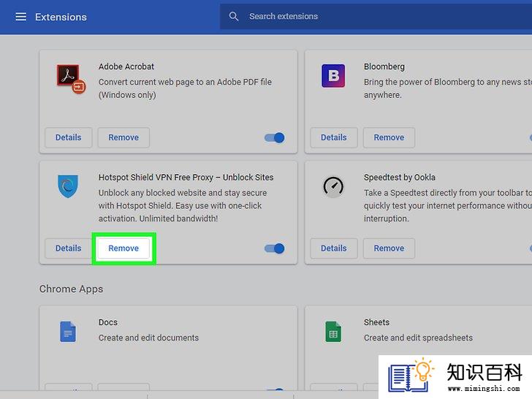
Task: Click the Docs app icon
Action: 68,331
